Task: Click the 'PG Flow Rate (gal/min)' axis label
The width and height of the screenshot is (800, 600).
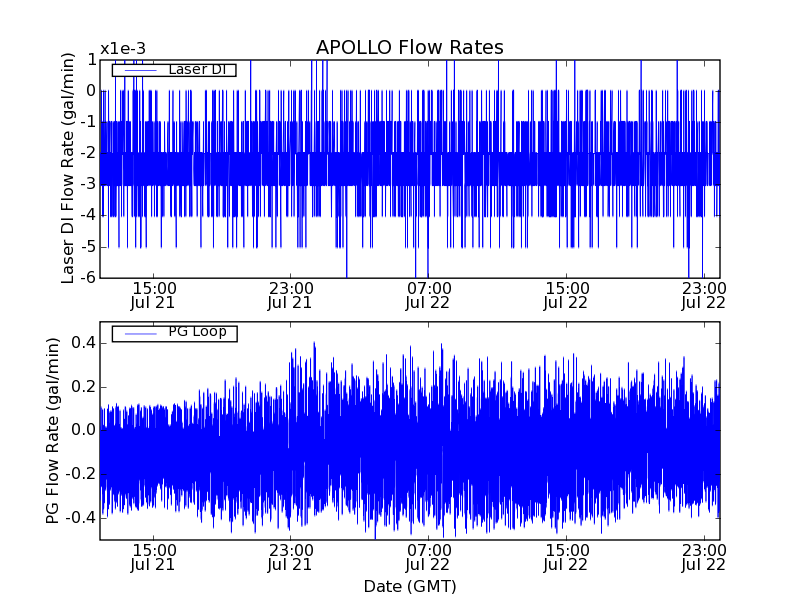Action: (53, 431)
